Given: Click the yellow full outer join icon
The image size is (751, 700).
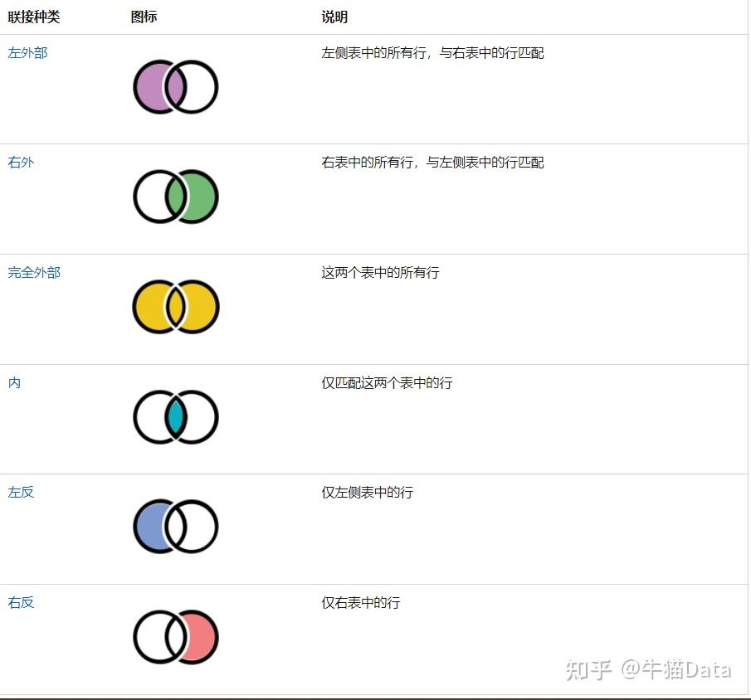Looking at the screenshot, I should [x=176, y=307].
